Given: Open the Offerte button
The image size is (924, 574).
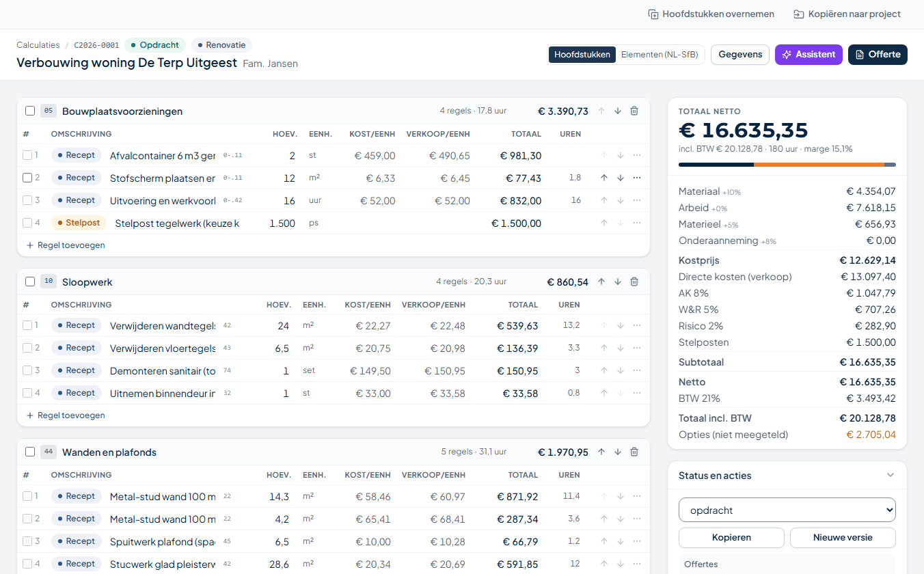Looking at the screenshot, I should (878, 55).
